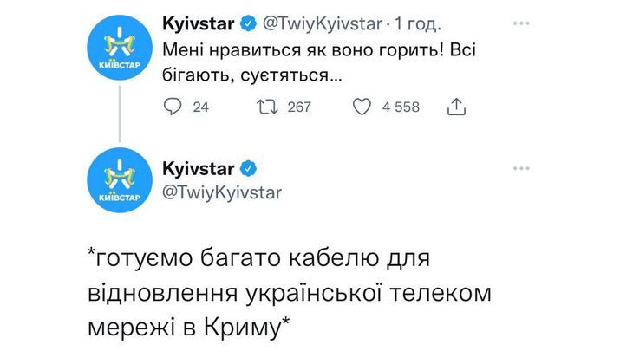This screenshot has height=364, width=620.
Task: Open the first tweet's three-dot menu
Action: click(520, 23)
